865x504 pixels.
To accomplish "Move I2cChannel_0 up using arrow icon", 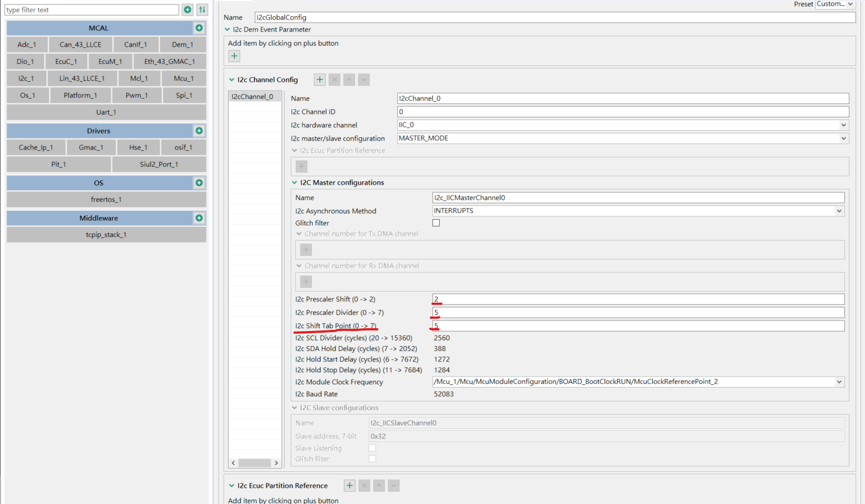I will pyautogui.click(x=349, y=80).
